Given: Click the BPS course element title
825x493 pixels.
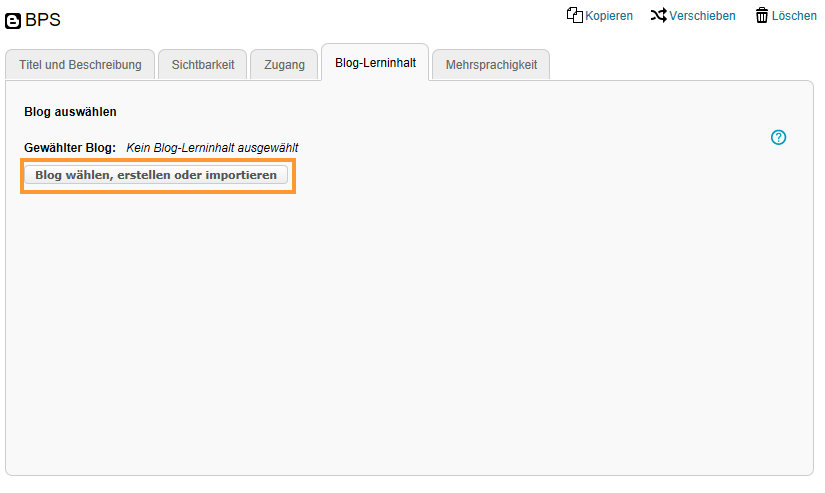Looking at the screenshot, I should coord(43,19).
